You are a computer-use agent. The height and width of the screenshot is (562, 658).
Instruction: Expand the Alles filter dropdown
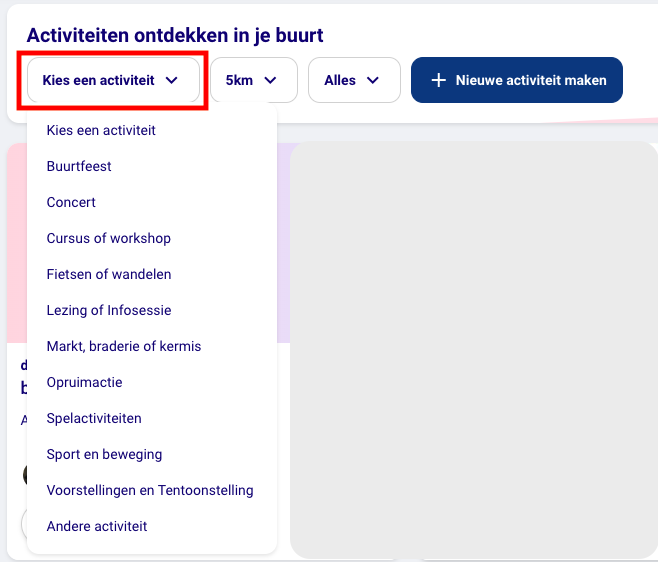[x=353, y=80]
